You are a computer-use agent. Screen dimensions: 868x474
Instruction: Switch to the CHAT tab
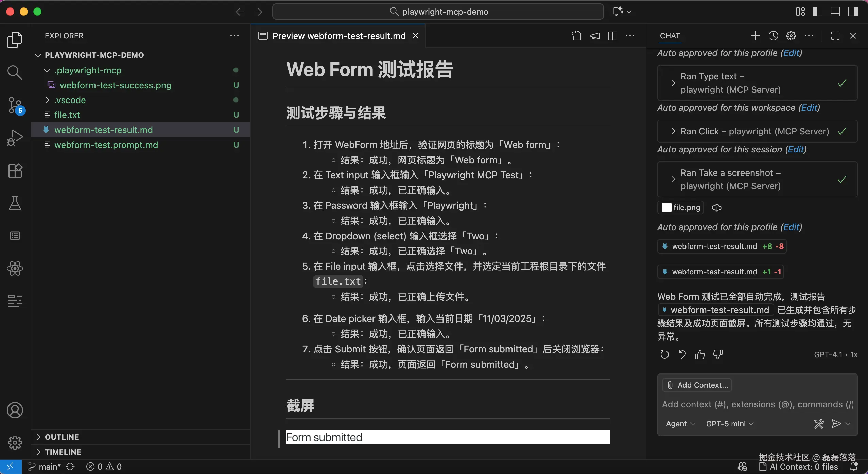[670, 35]
